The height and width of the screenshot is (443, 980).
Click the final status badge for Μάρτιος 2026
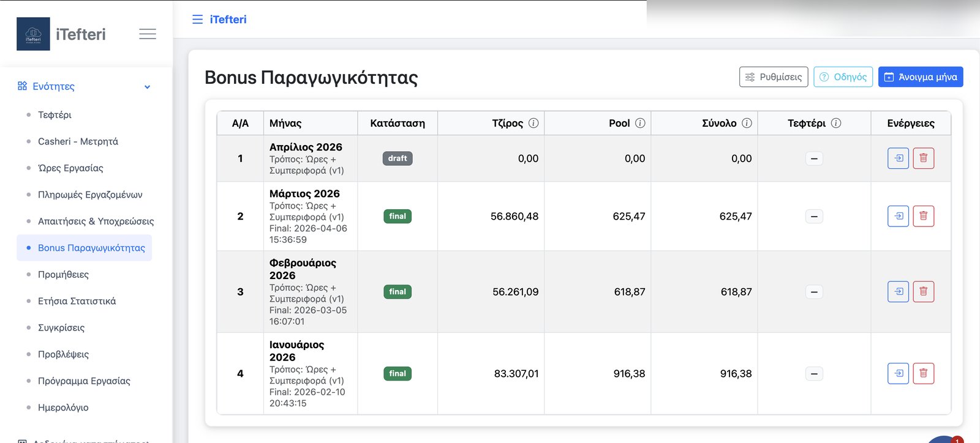point(398,216)
